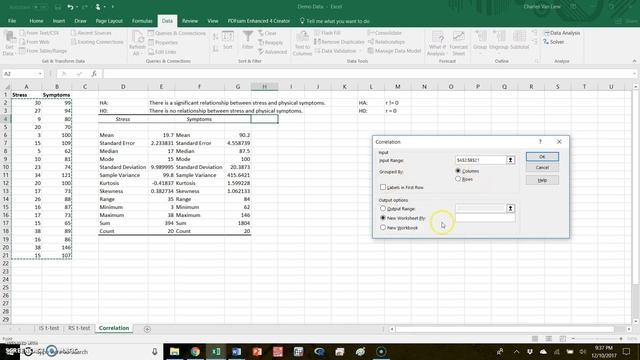Image resolution: width=640 pixels, height=360 pixels.
Task: Click Flash Fill
Action: 327,33
